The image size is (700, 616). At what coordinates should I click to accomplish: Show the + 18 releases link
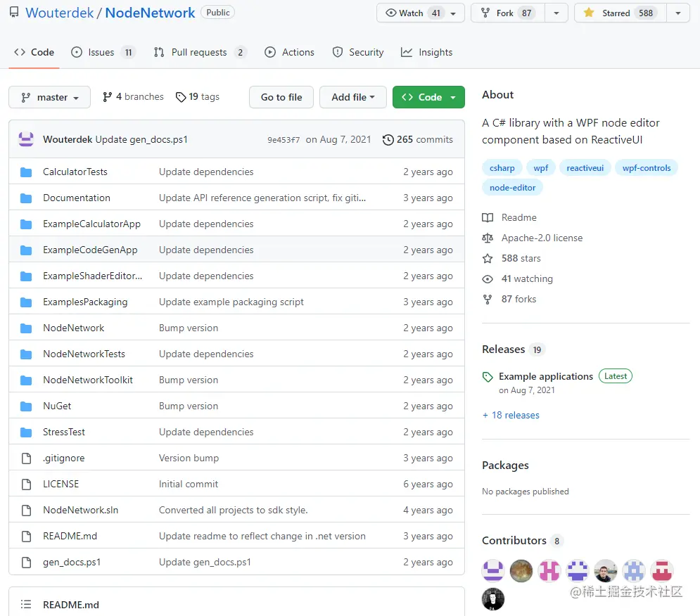(511, 415)
